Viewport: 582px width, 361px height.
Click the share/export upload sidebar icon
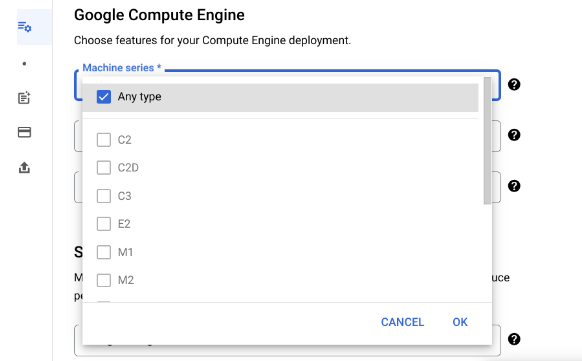pyautogui.click(x=24, y=167)
